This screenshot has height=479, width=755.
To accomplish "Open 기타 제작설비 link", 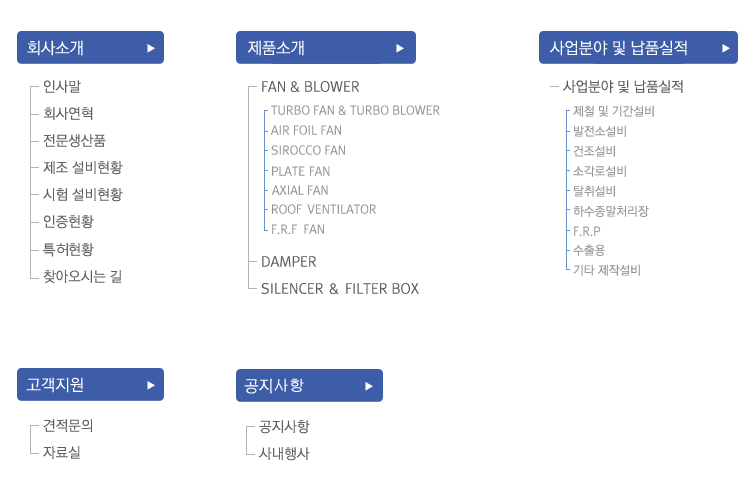I will tap(607, 270).
